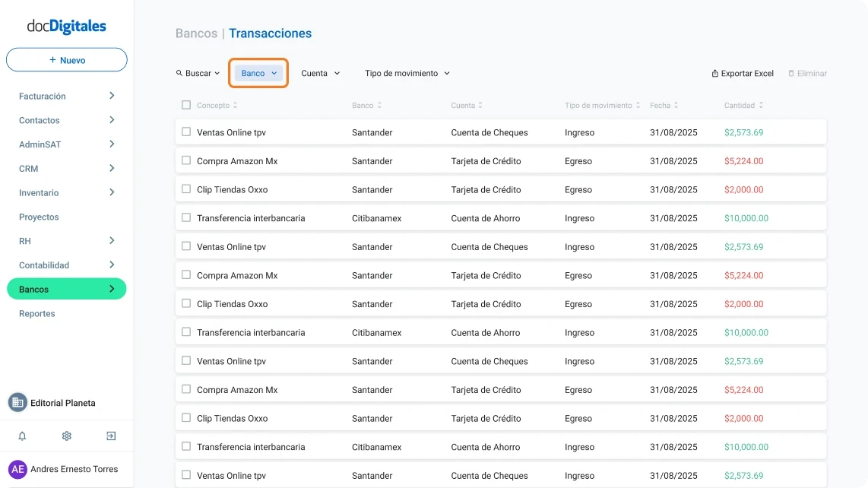Open the Tipo de movimiento dropdown
Screen dimensions: 868x488
(407, 73)
